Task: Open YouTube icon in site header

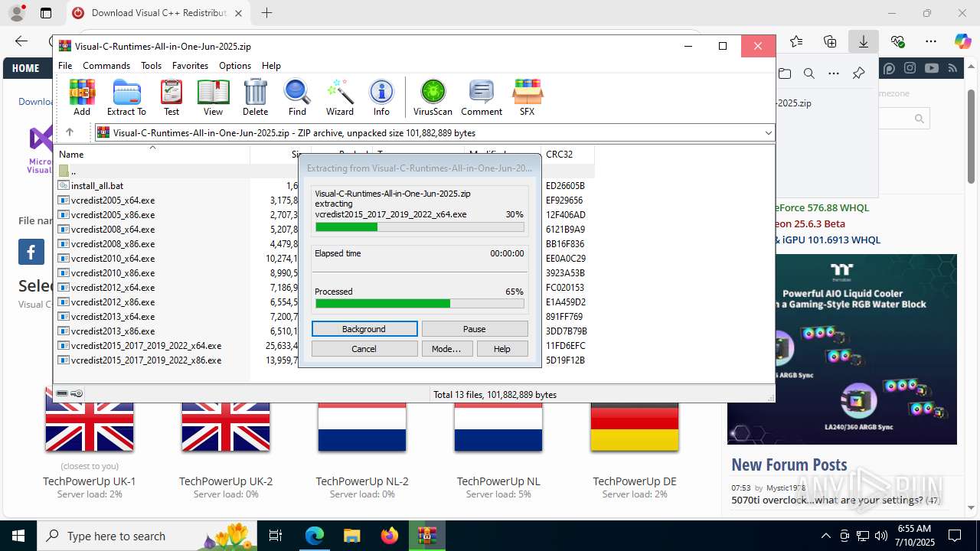Action: tap(931, 68)
